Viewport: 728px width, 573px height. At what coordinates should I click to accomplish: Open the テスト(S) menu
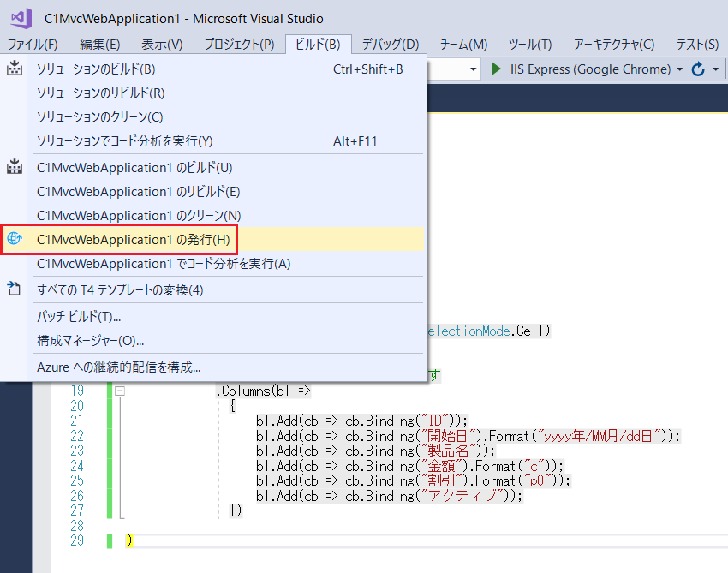tap(697, 45)
